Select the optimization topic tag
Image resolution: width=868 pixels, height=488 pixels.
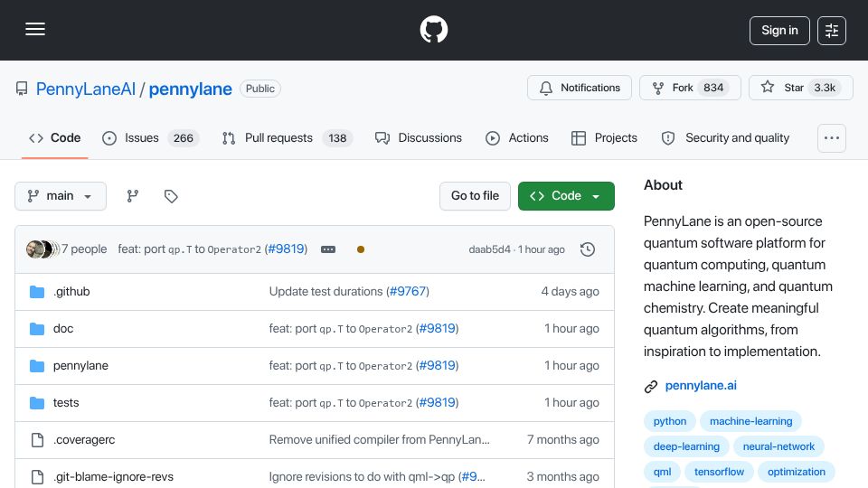click(796, 472)
